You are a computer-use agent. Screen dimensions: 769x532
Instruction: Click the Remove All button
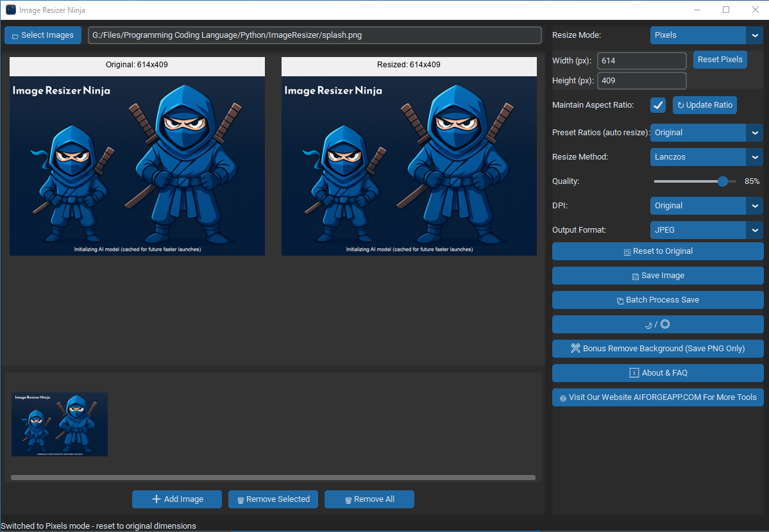(x=369, y=499)
